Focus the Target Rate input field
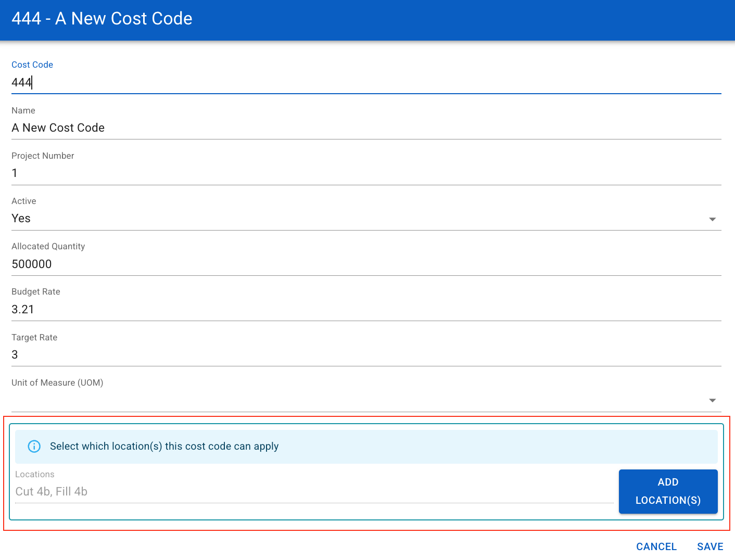 [x=364, y=355]
